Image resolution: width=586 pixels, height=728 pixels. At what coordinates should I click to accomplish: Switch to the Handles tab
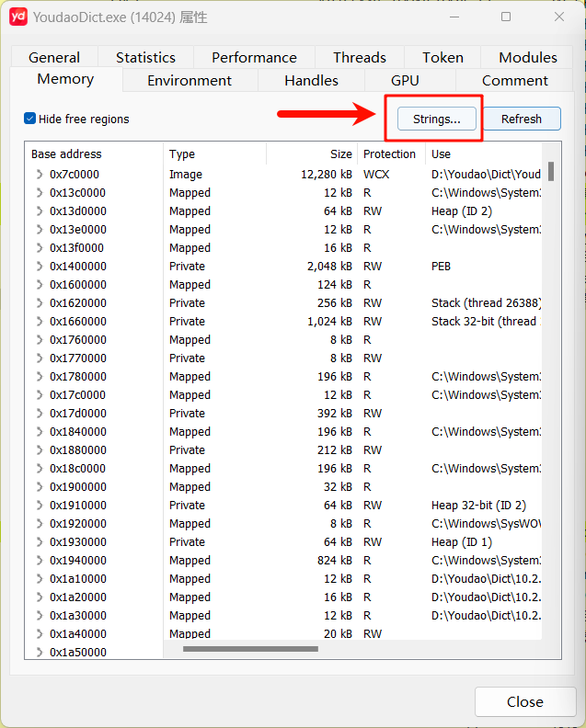[x=311, y=80]
